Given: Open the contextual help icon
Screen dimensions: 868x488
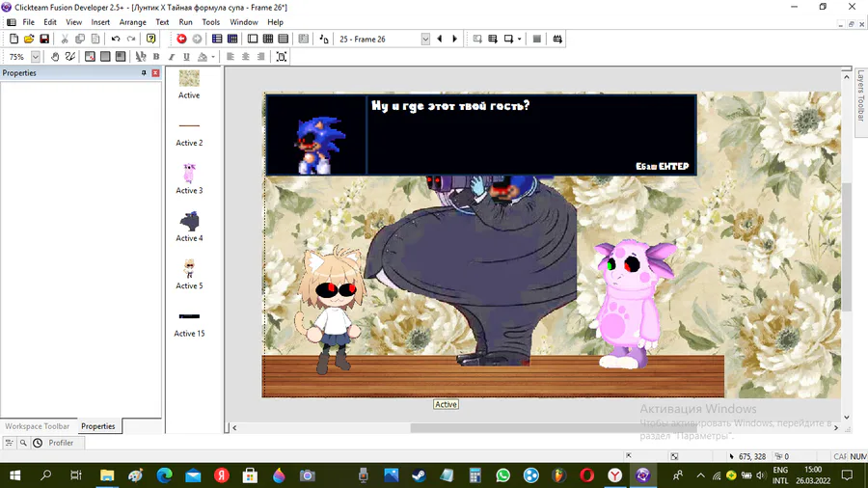Looking at the screenshot, I should (151, 39).
